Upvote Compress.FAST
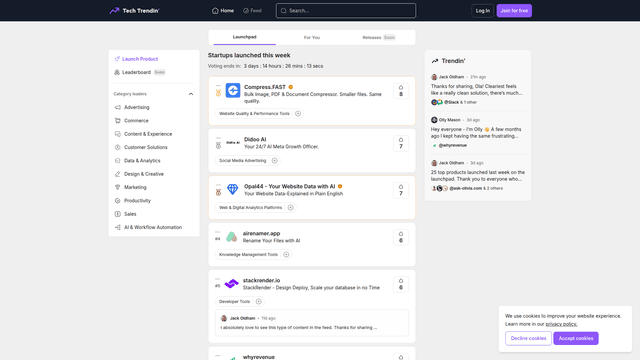The height and width of the screenshot is (360, 640). (401, 91)
